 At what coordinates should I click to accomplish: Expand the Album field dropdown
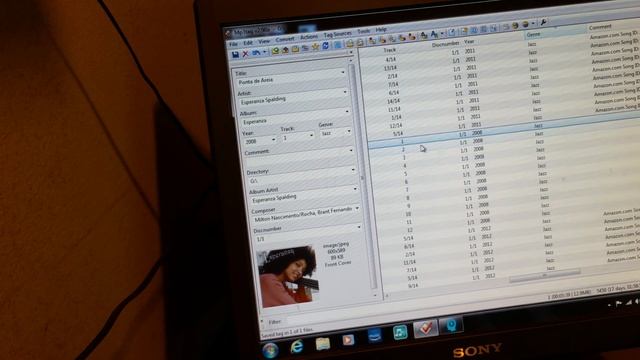coord(347,111)
